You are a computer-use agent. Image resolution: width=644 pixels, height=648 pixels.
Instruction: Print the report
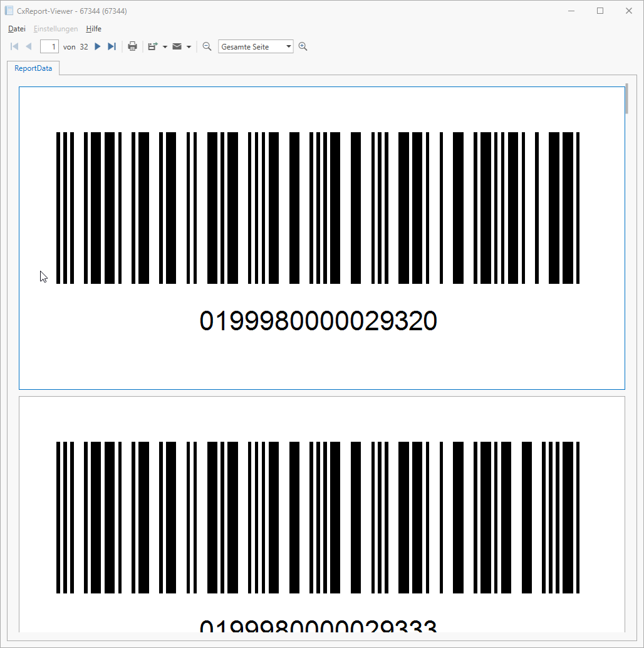[133, 47]
